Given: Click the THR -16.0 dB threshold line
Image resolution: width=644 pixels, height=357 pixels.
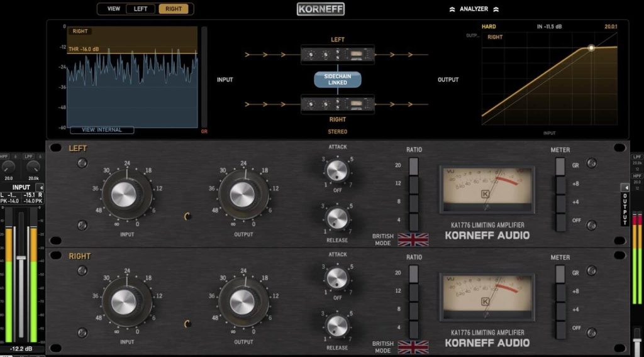Looking at the screenshot, I should pyautogui.click(x=132, y=53).
